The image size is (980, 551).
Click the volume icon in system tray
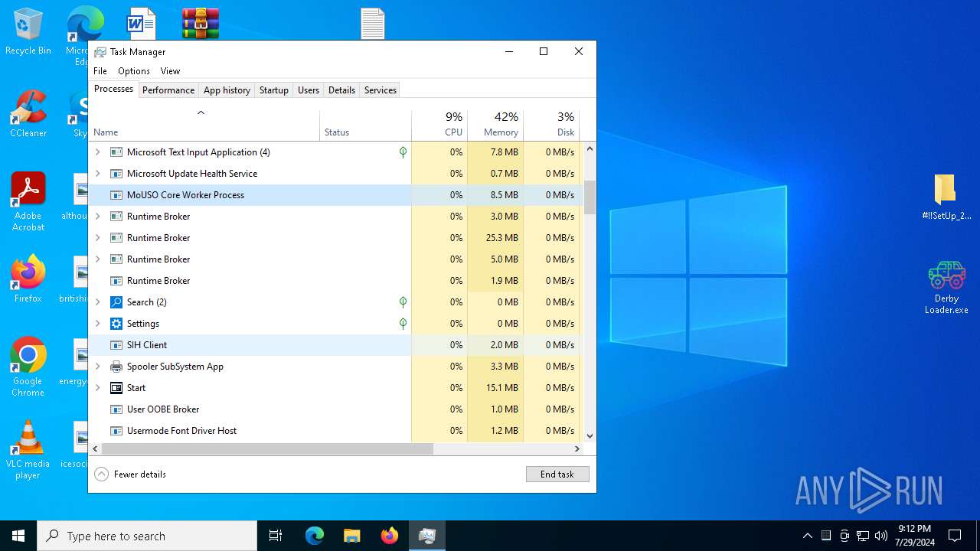[x=881, y=536]
